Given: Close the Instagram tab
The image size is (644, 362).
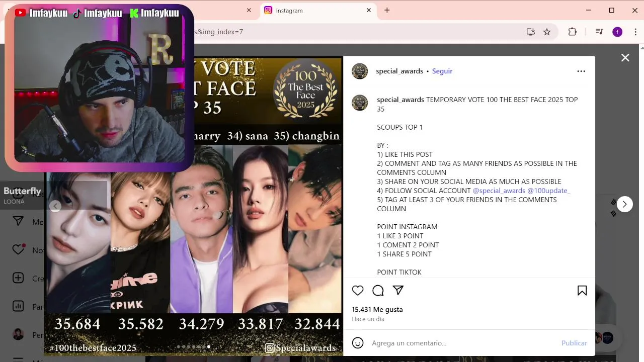Looking at the screenshot, I should click(x=369, y=10).
